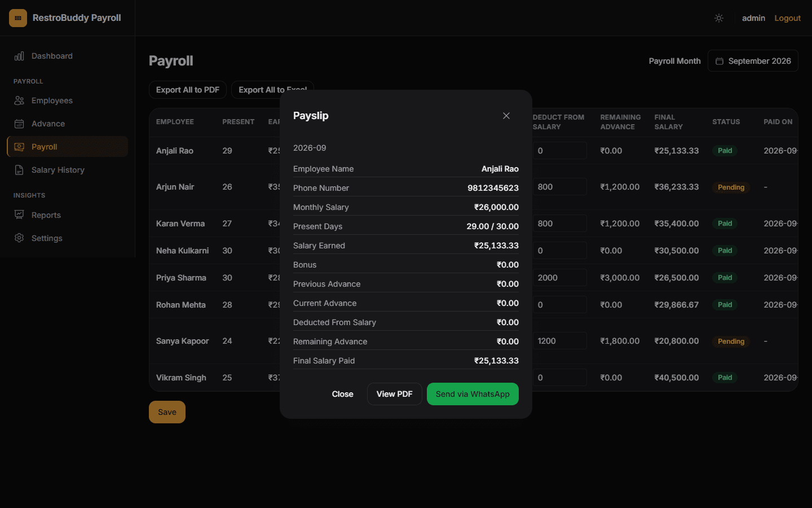Click the EMPLOYEE column header
Screen dimensions: 812x508
[175, 122]
